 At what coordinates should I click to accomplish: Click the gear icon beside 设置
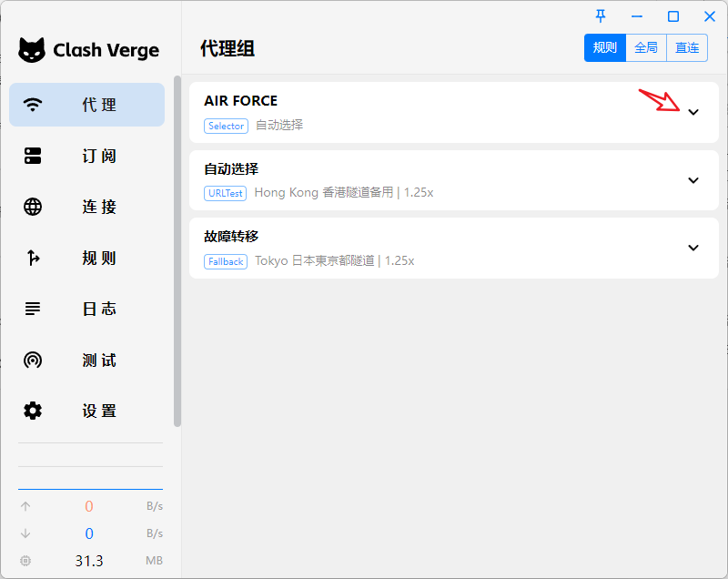(33, 411)
